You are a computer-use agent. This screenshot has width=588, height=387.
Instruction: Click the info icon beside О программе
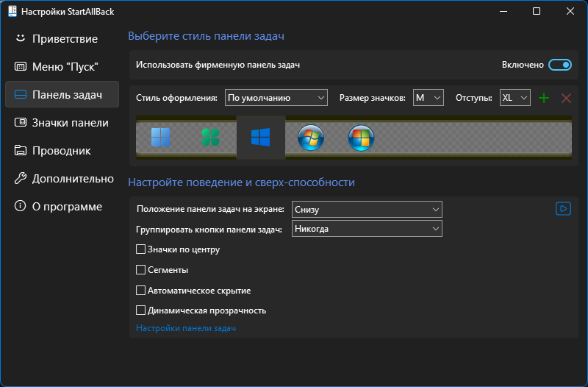21,206
